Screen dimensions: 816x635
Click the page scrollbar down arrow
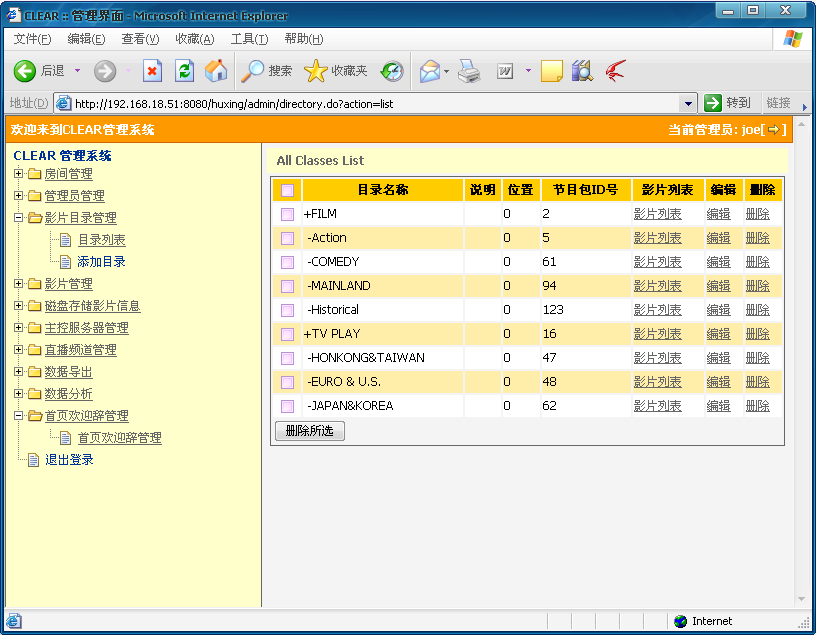point(801,599)
